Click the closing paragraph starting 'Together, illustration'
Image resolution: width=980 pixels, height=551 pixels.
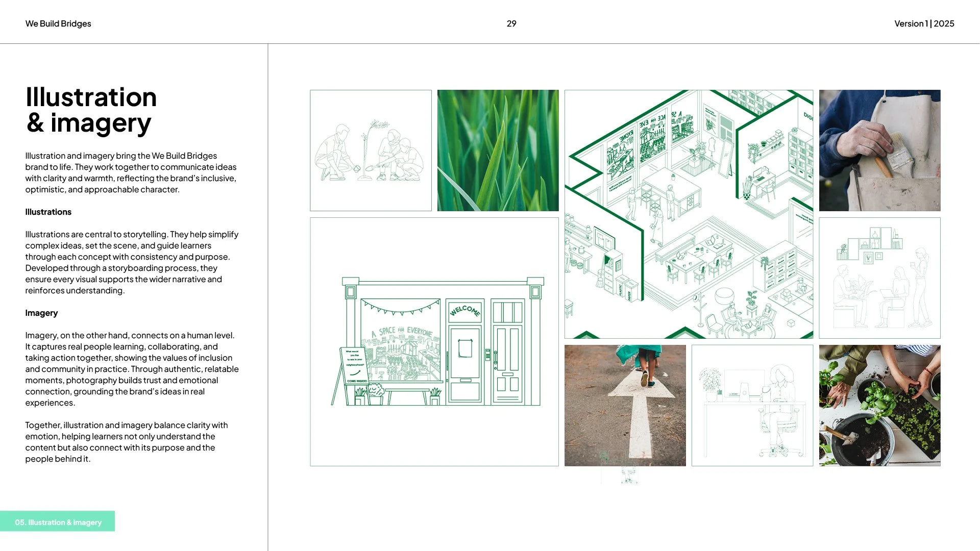[x=127, y=442]
